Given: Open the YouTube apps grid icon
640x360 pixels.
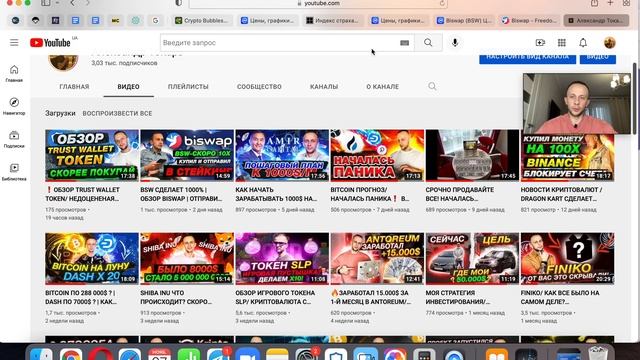Looking at the screenshot, I should click(562, 42).
